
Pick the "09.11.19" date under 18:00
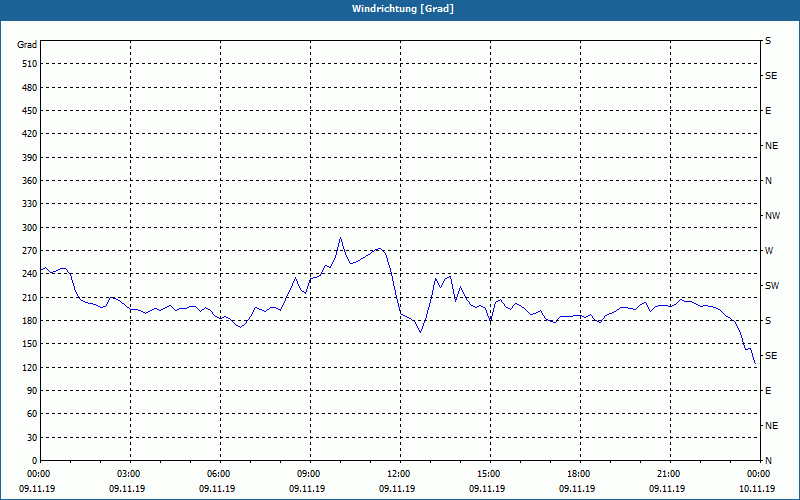(x=577, y=489)
